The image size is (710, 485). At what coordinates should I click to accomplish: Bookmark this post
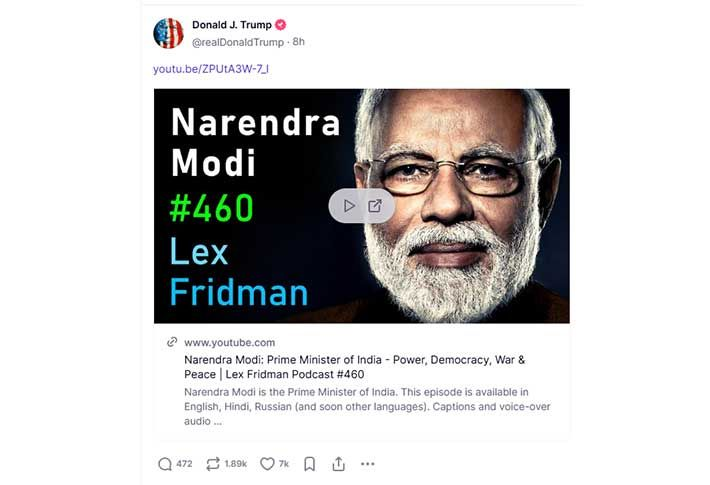click(x=310, y=464)
